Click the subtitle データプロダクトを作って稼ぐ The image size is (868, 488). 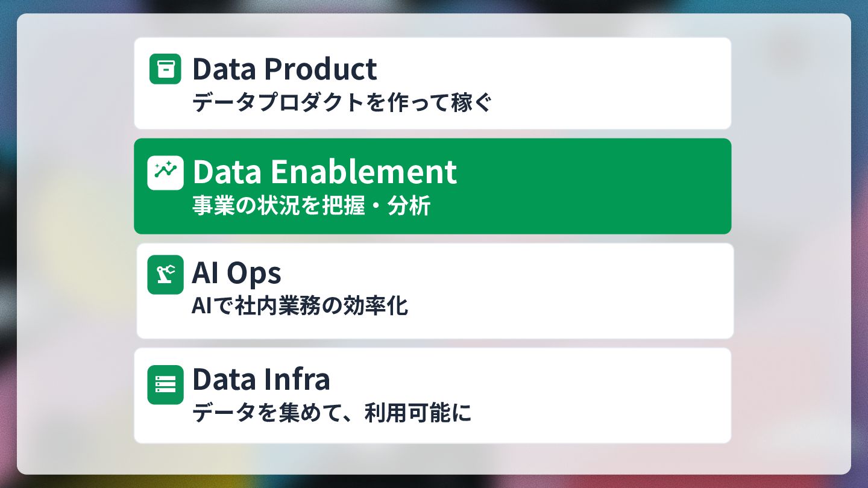point(342,103)
